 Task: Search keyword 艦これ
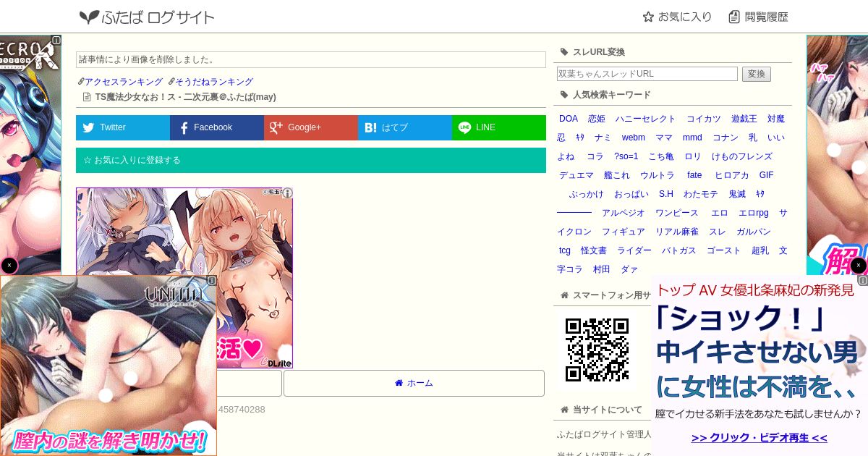pyautogui.click(x=617, y=175)
